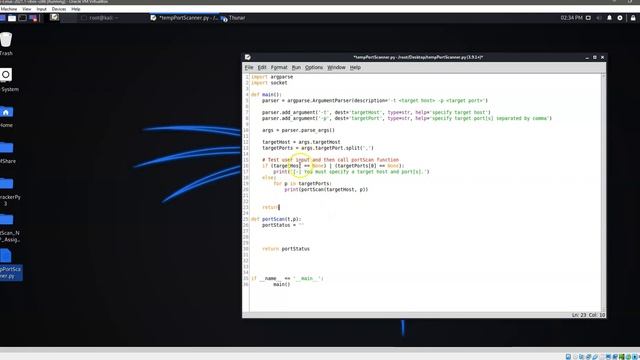Image resolution: width=640 pixels, height=360 pixels.
Task: Click the editor icon in the panel
Action: [x=54, y=17]
